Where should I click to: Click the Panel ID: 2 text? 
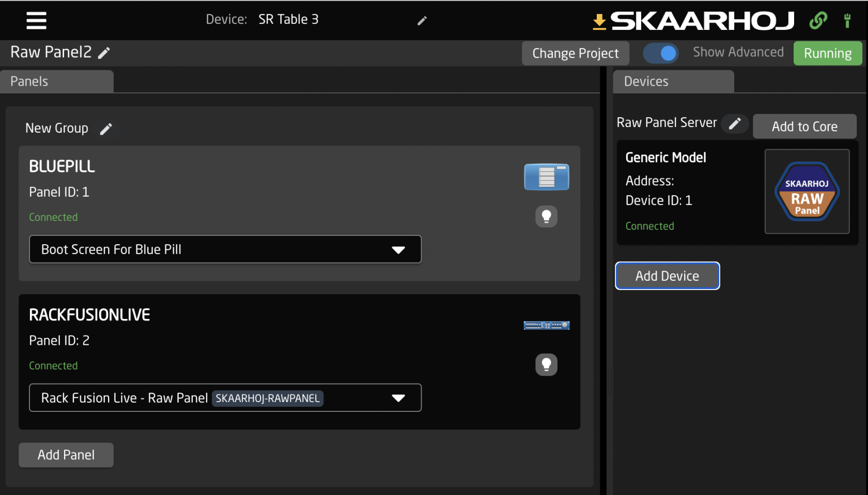[59, 341]
